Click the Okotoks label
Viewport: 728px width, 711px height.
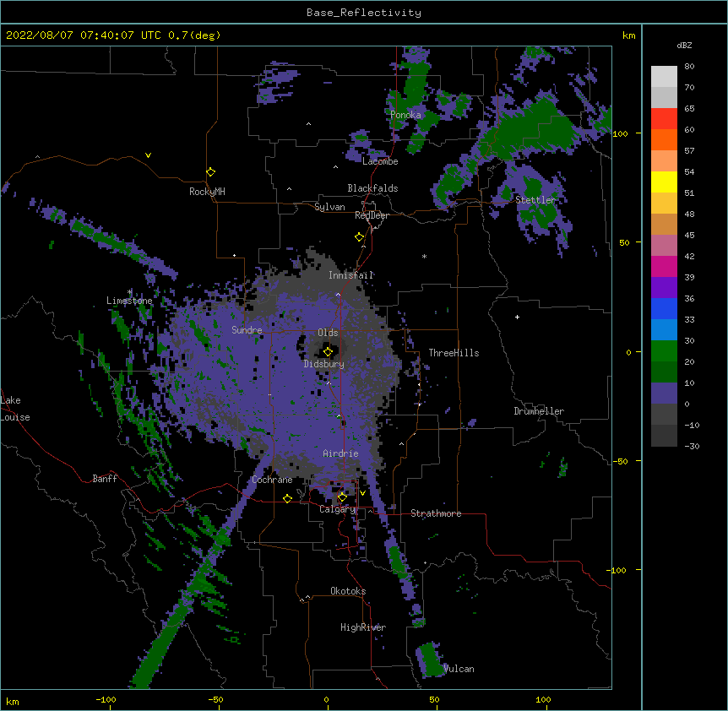[348, 591]
